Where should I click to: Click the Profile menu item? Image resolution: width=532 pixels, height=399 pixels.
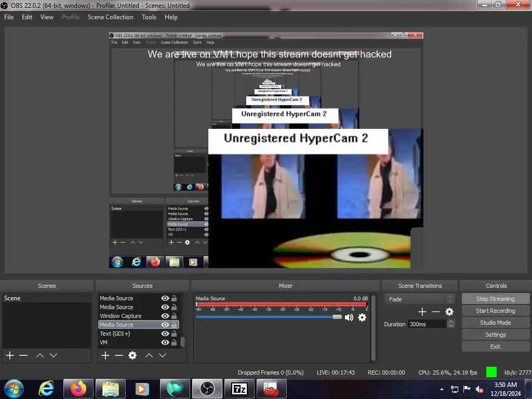71,17
